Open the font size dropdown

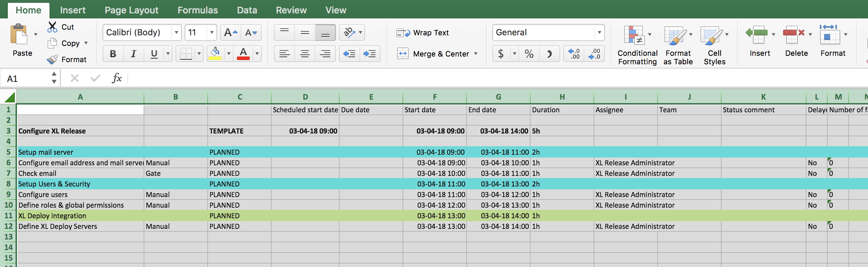pyautogui.click(x=212, y=33)
